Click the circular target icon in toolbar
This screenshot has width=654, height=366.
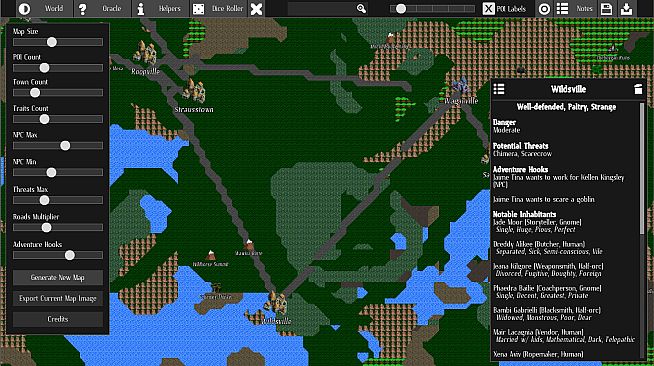[x=544, y=9]
